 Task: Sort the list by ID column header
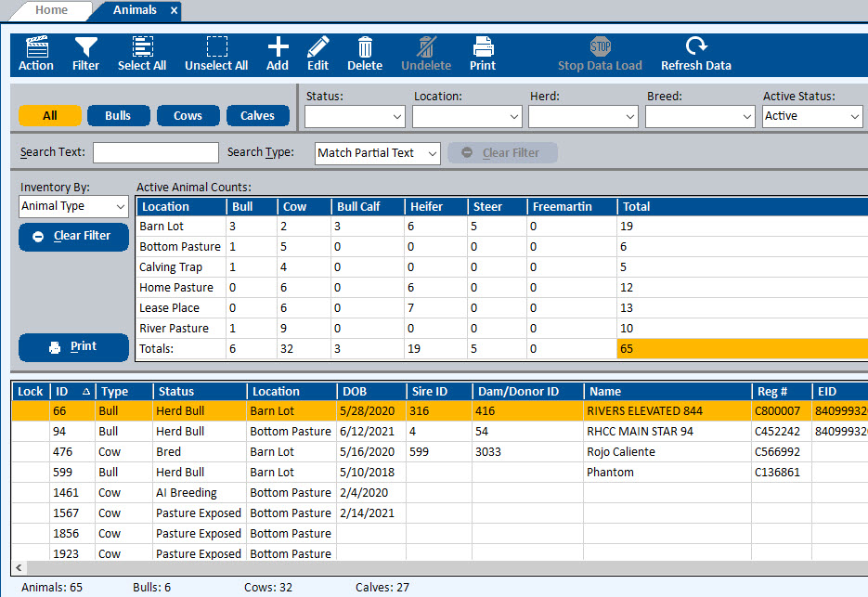point(71,392)
